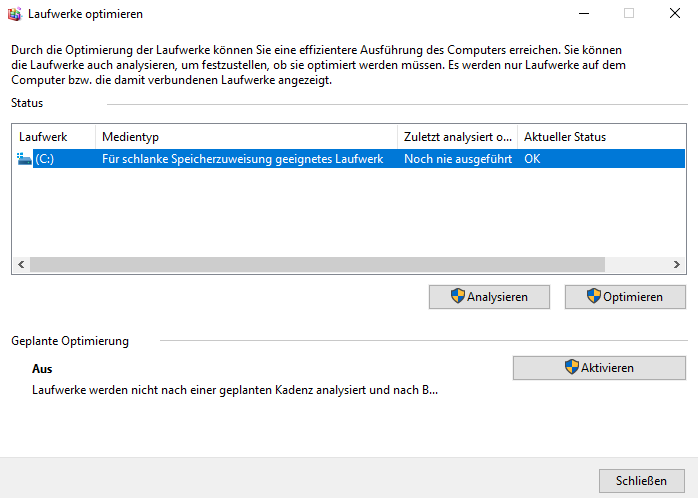Close dialog with Schließen button
Viewport: 698px width, 498px height.
click(x=641, y=481)
